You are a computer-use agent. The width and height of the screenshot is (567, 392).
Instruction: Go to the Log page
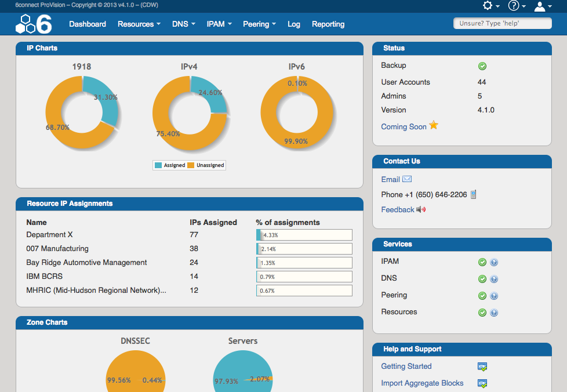click(x=294, y=24)
